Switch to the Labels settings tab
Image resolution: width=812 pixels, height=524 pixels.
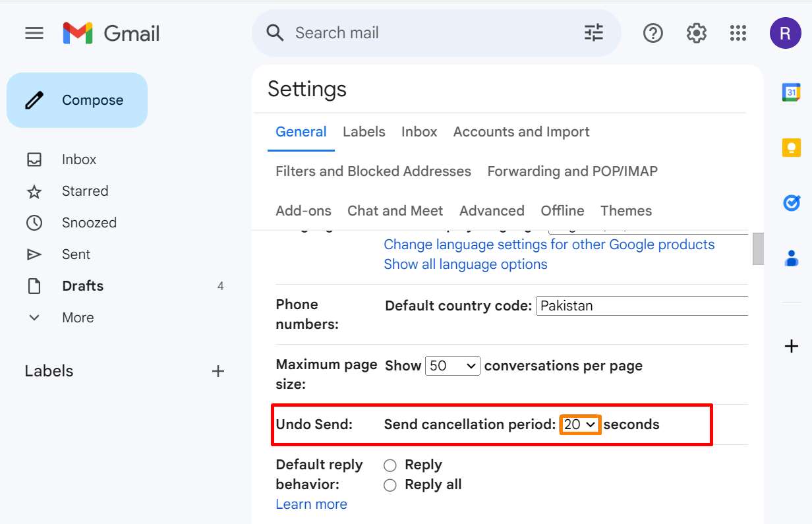[x=364, y=132]
